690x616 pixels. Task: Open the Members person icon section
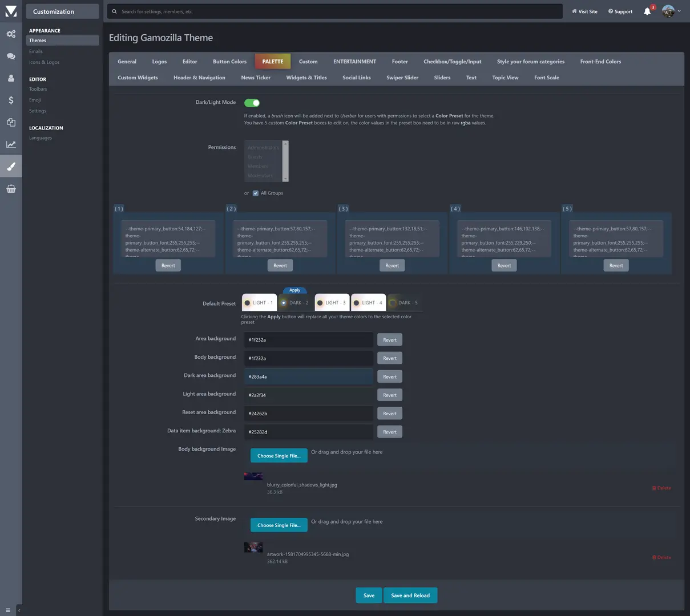(x=11, y=78)
